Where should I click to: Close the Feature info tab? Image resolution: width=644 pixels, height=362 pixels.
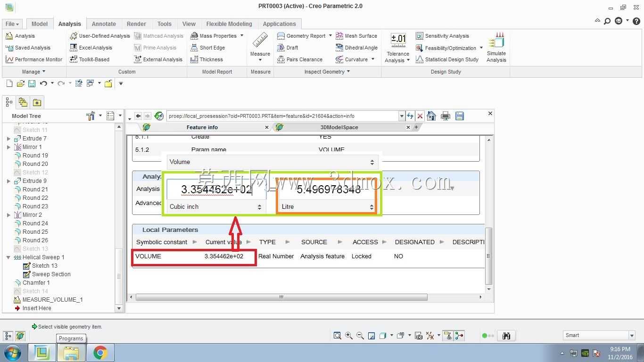[267, 127]
